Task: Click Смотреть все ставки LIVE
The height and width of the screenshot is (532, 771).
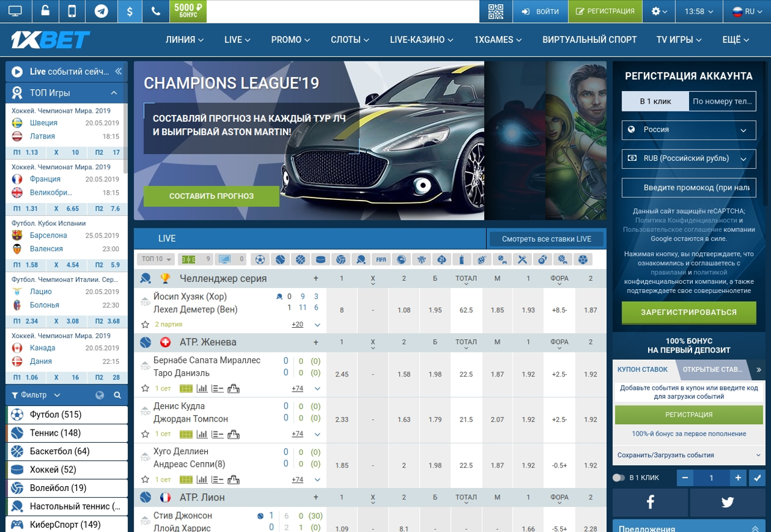Action: point(546,239)
